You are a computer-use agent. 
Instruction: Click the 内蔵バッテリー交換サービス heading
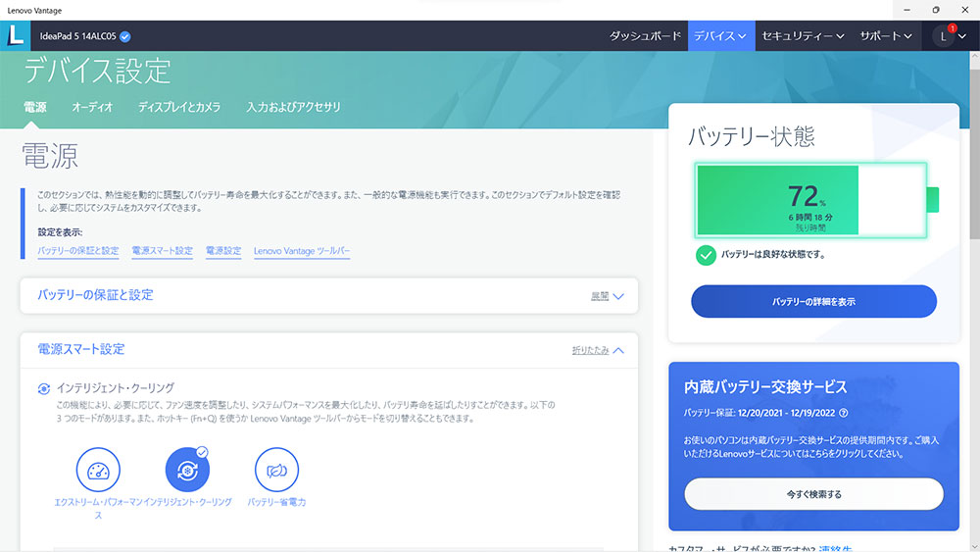click(765, 387)
